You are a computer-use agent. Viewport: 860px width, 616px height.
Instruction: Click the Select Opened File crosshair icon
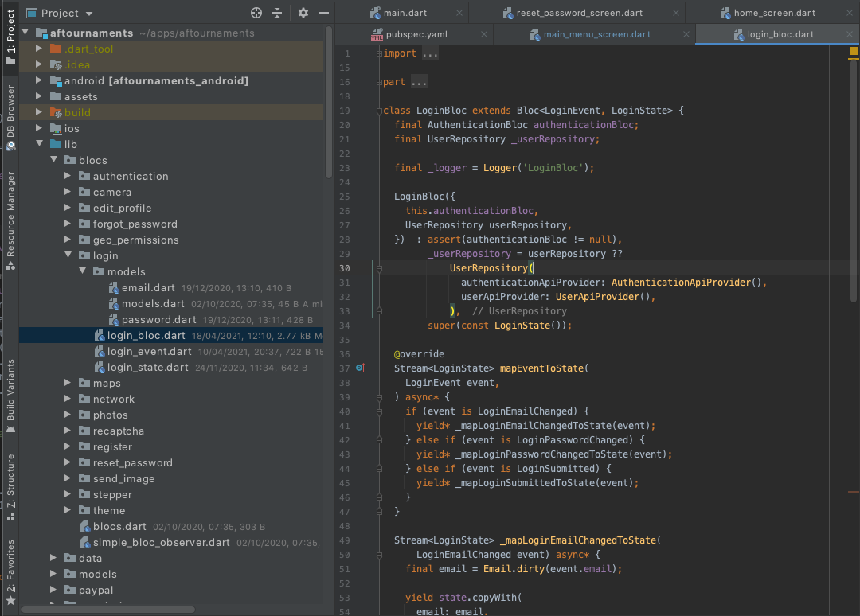tap(256, 13)
